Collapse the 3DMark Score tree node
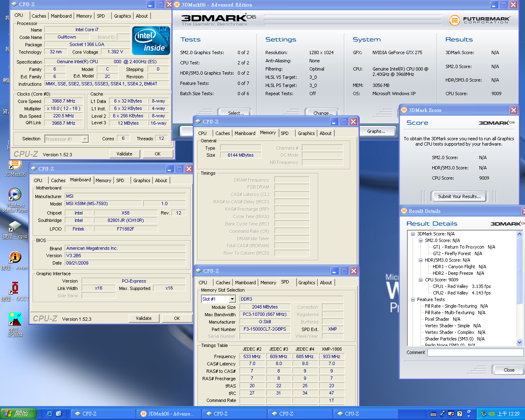Image resolution: width=525 pixels, height=420 pixels. click(x=413, y=234)
